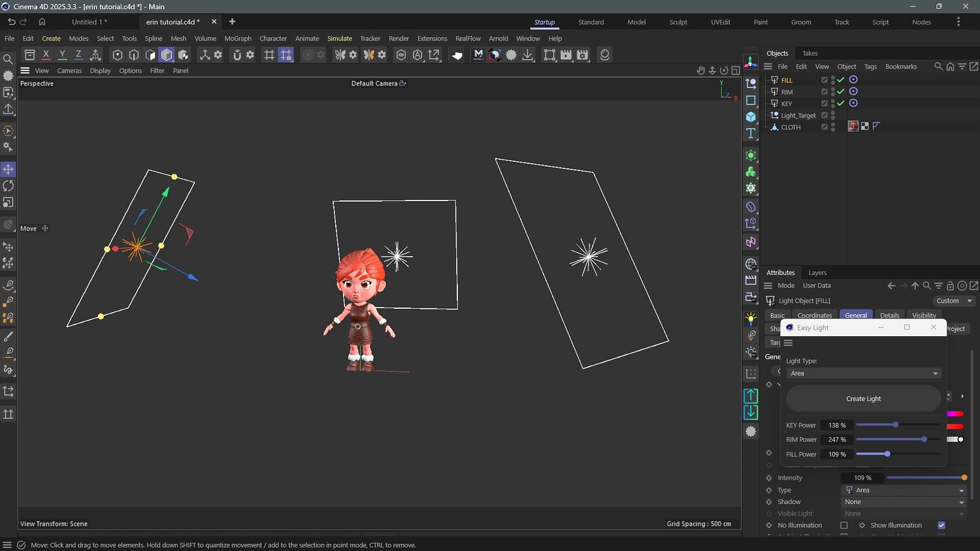Click the Attributes back arrow
Screen dimensions: 980x551
(x=891, y=286)
